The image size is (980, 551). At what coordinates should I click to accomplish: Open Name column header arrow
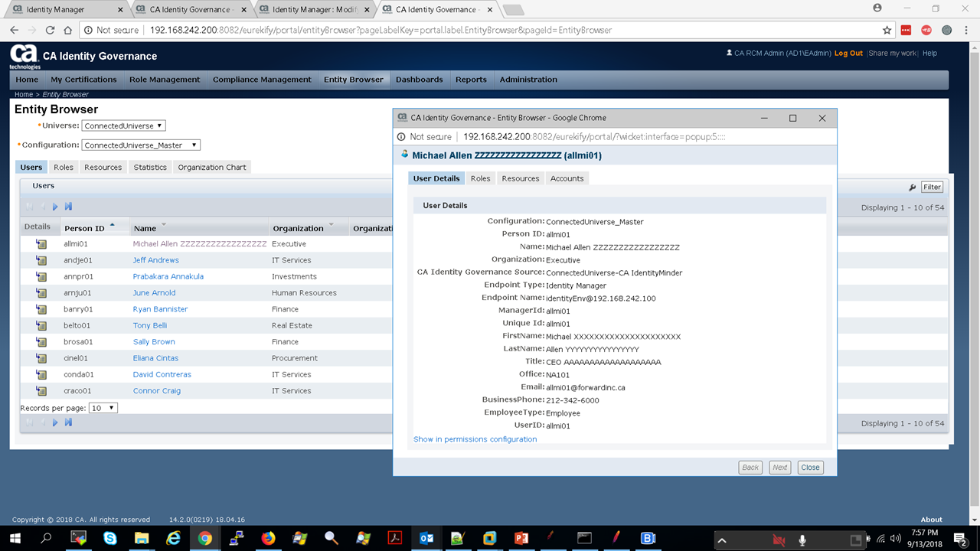(164, 225)
